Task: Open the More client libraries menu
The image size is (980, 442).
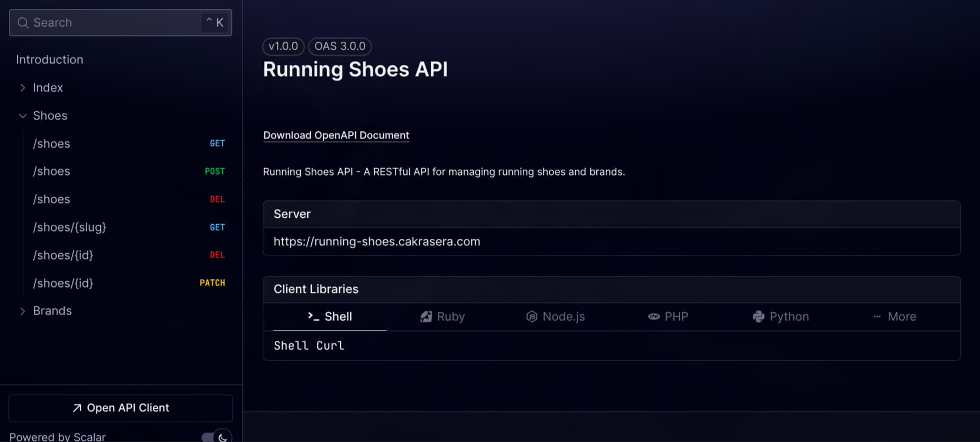Action: (894, 317)
